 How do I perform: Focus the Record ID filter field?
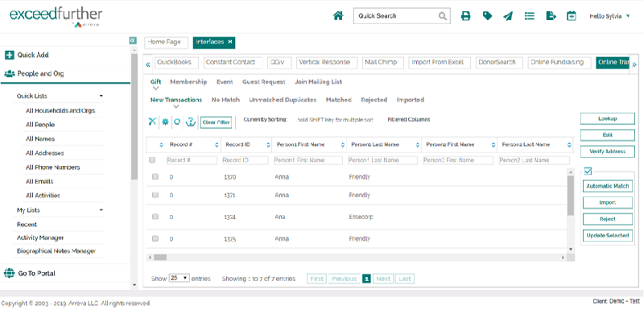(x=246, y=160)
